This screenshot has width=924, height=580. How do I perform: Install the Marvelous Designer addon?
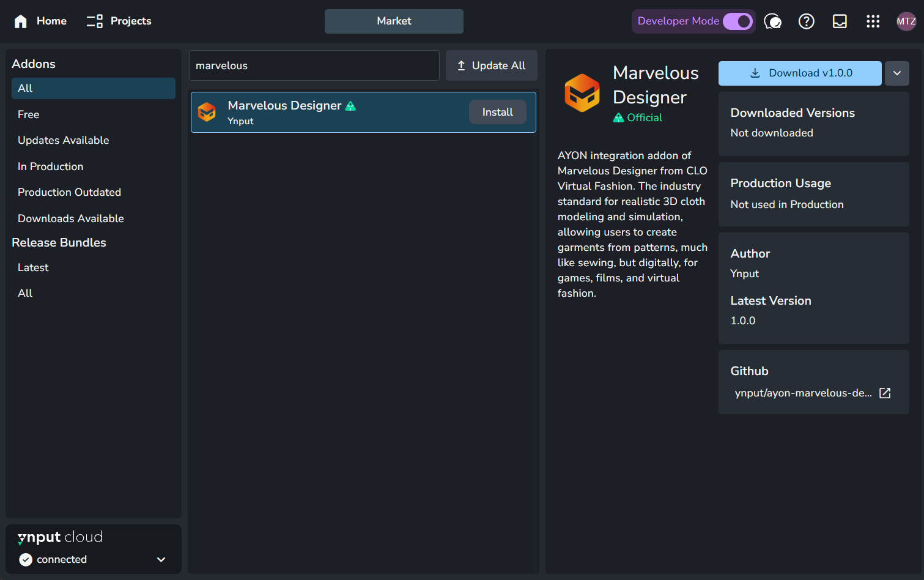(x=498, y=112)
